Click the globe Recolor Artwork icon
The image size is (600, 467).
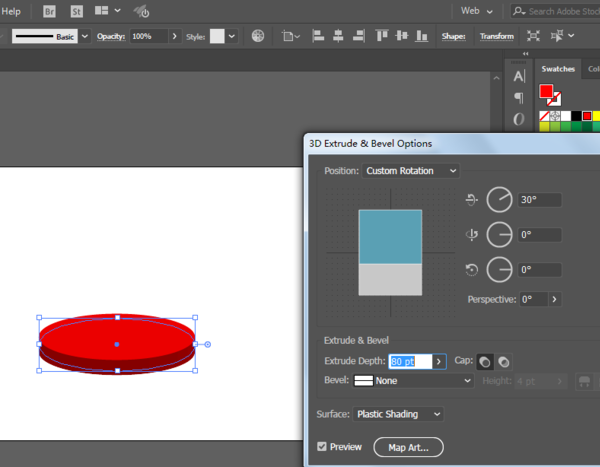(258, 36)
